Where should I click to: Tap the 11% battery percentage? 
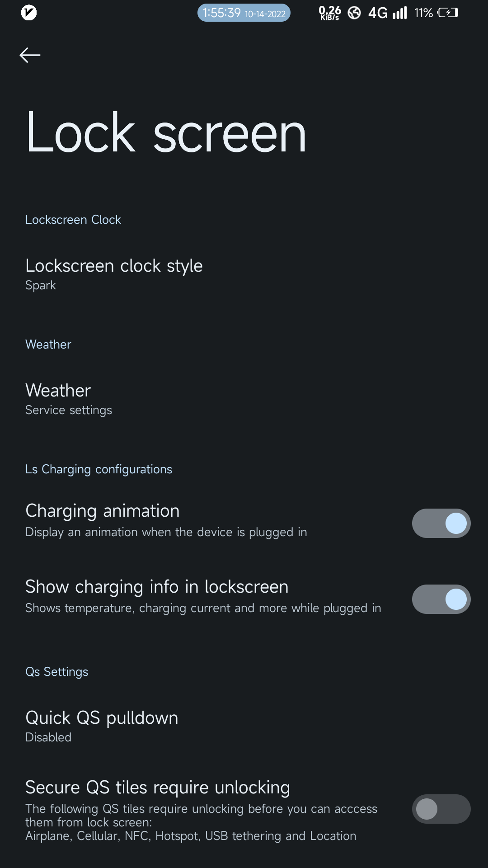click(423, 13)
